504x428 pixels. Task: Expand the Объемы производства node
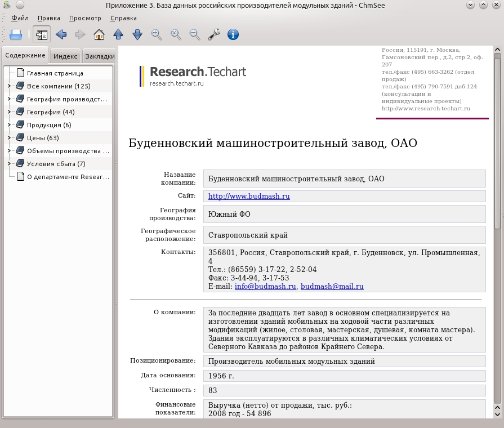tap(9, 150)
